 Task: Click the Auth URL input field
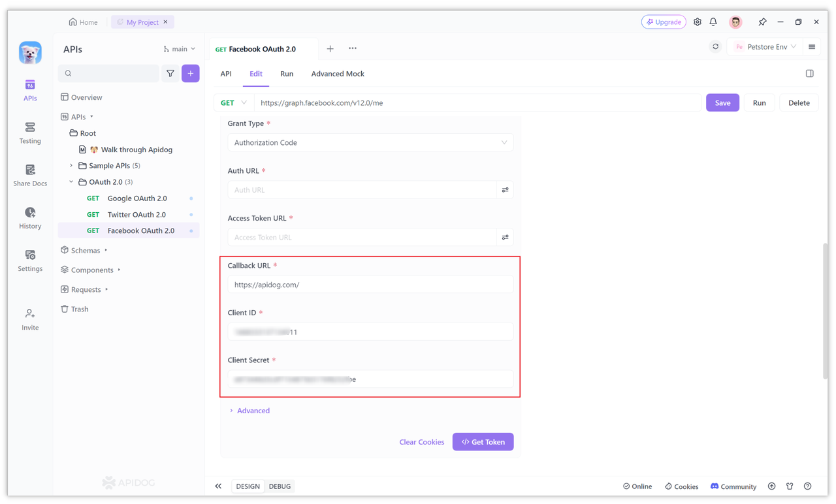(x=362, y=190)
